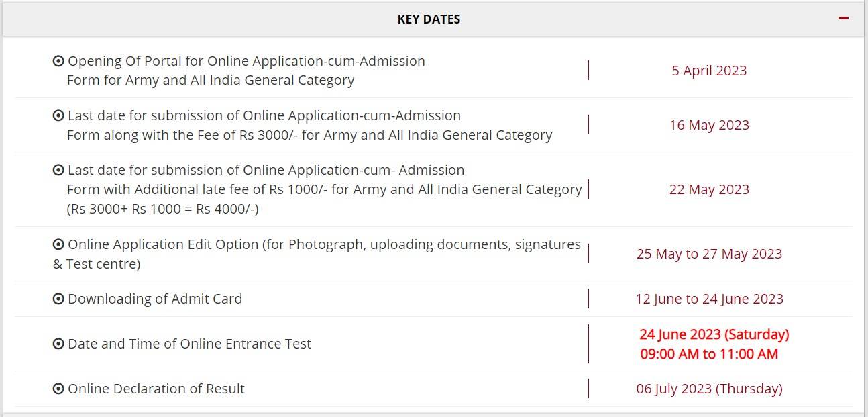Click bullet icon beside Online Application Edit Option
Viewport: 868px width, 417px height.
(x=58, y=244)
